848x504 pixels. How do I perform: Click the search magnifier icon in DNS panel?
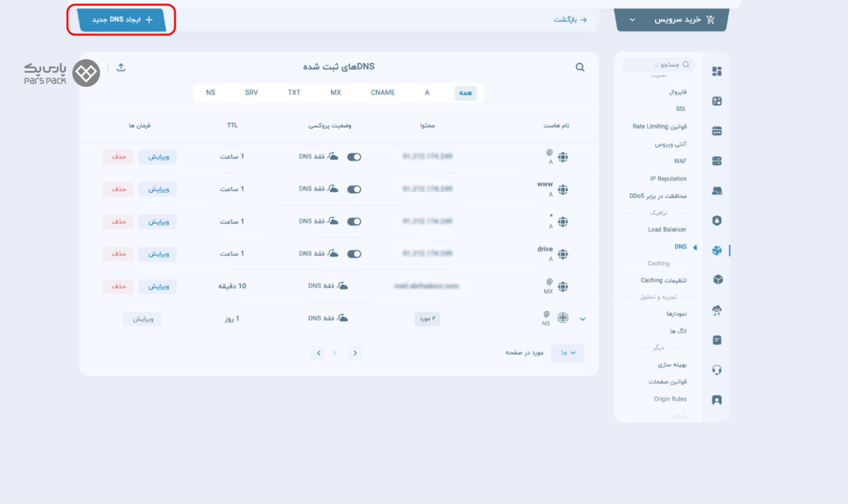pyautogui.click(x=579, y=67)
